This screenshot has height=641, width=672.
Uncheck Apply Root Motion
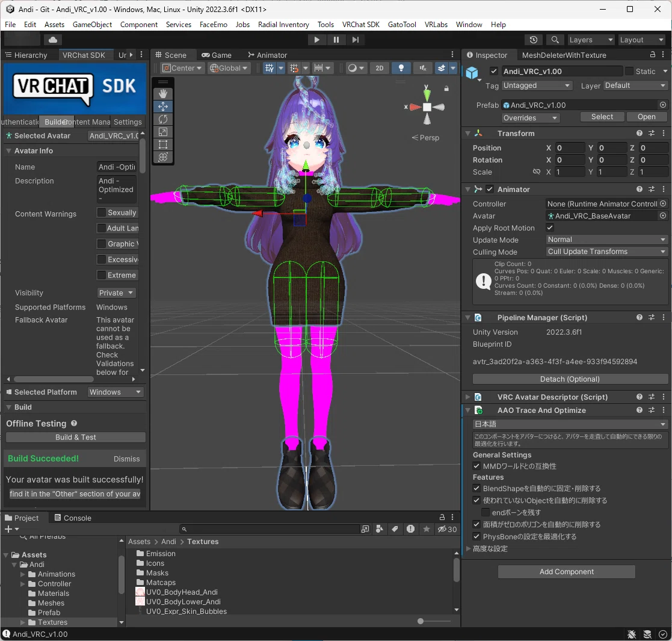coord(550,228)
